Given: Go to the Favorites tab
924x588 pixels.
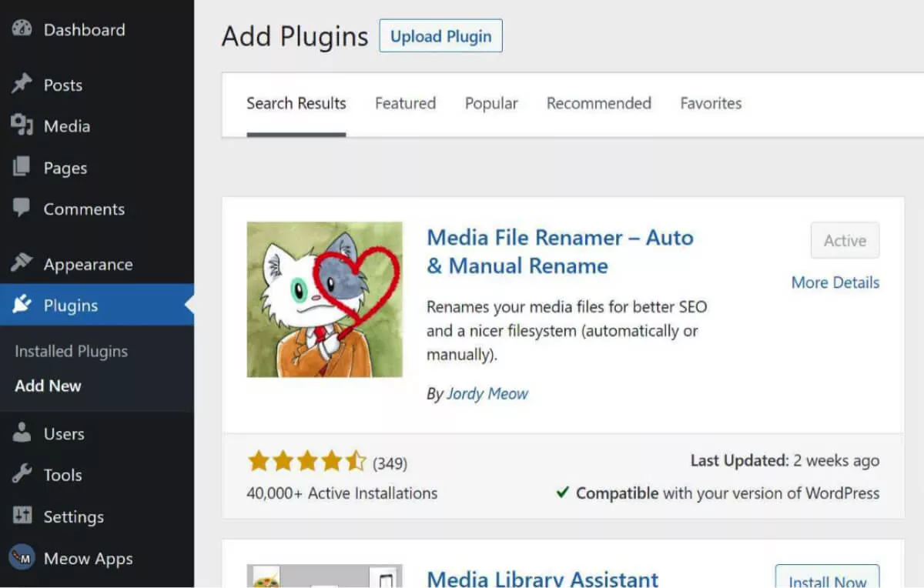Looking at the screenshot, I should pos(711,103).
